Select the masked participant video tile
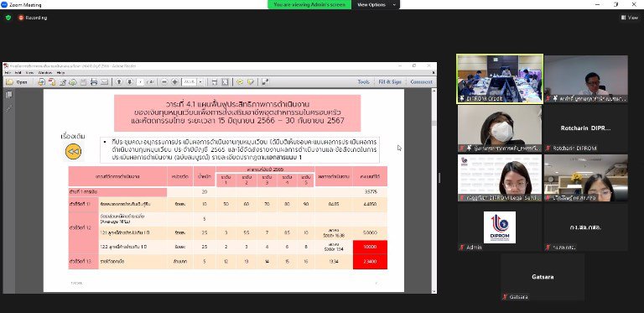This screenshot has width=644, height=313. pyautogui.click(x=500, y=128)
